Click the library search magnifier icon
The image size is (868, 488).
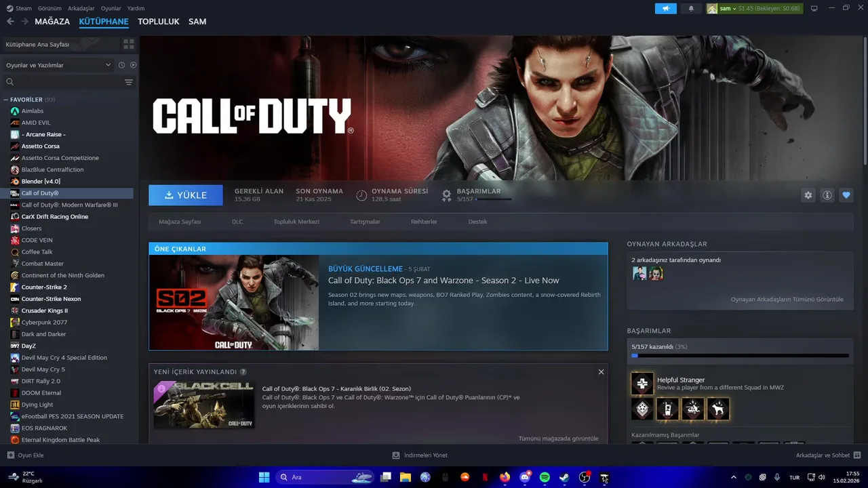click(x=10, y=82)
